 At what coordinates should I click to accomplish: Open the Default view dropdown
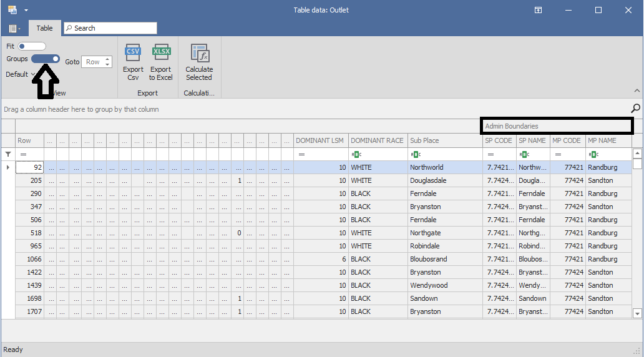(x=21, y=74)
